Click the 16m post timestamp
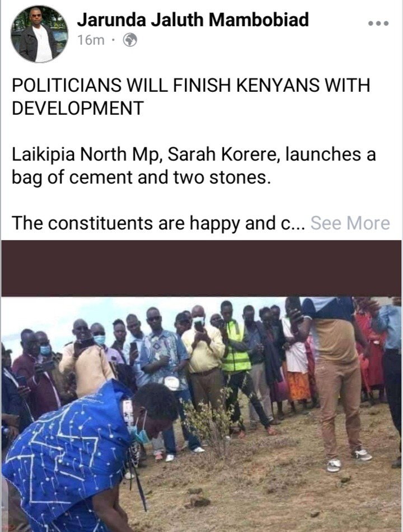403x532 pixels. 91,40
